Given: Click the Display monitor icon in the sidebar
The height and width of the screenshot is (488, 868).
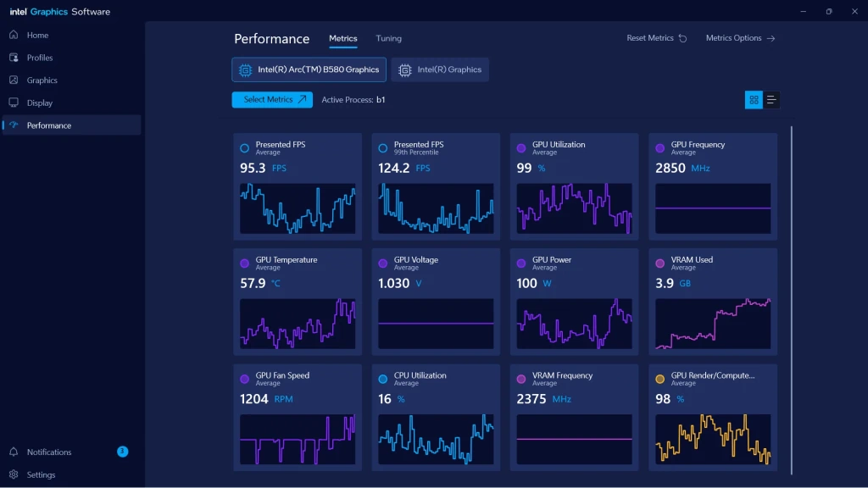Looking at the screenshot, I should click(14, 103).
